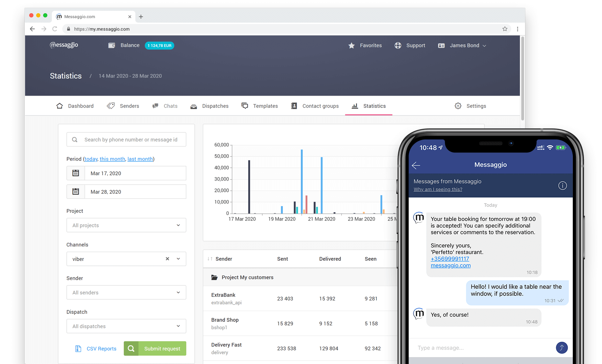Reload the page in browser
The width and height of the screenshot is (602, 364).
coord(55,29)
